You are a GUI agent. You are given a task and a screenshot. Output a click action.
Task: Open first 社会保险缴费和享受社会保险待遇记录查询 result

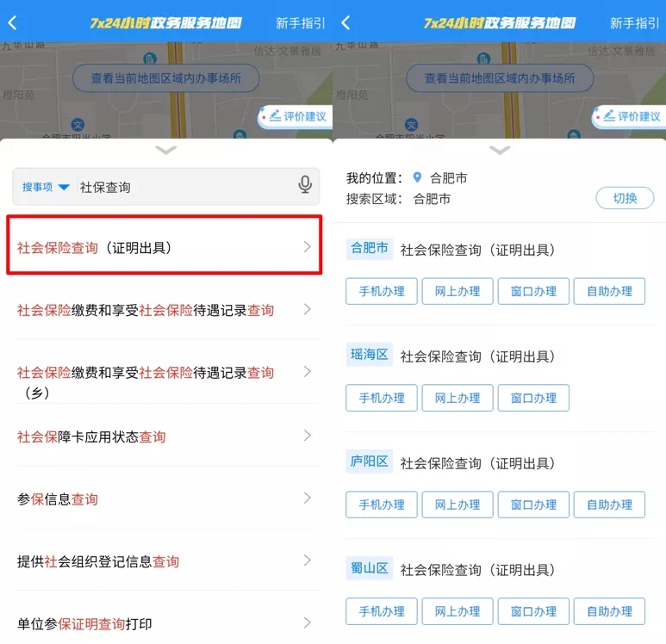pos(165,309)
